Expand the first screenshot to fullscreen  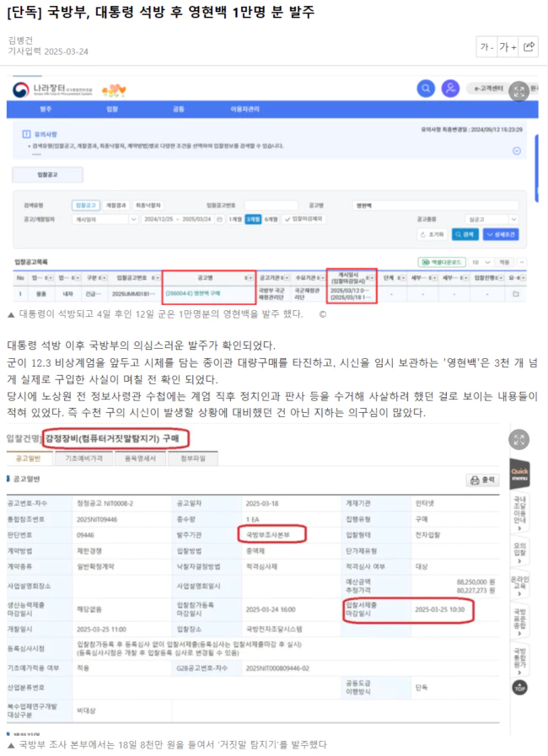tap(520, 89)
